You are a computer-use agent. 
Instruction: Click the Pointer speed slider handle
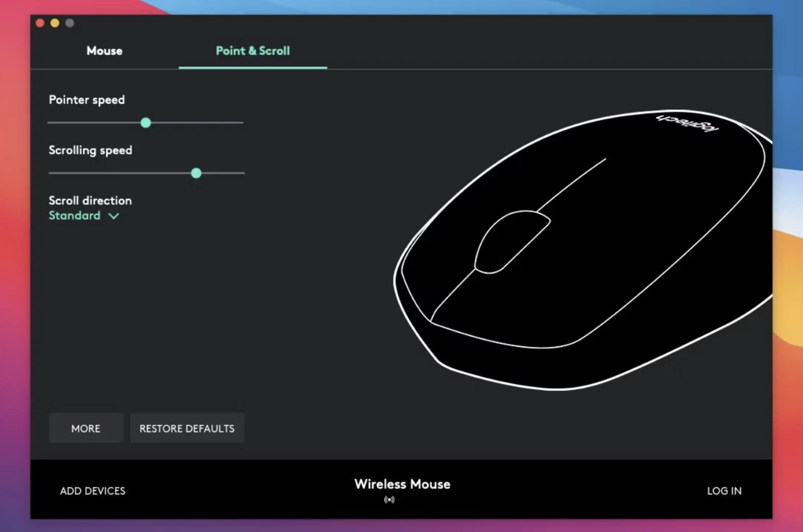(x=145, y=123)
